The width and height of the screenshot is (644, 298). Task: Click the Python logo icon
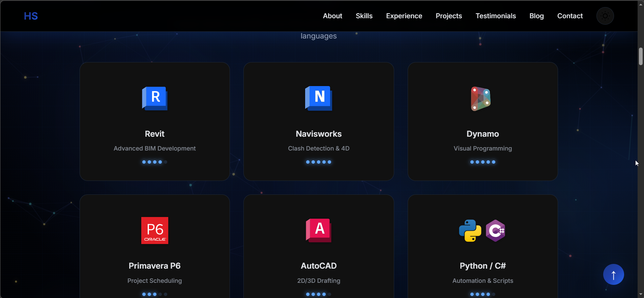pos(470,231)
